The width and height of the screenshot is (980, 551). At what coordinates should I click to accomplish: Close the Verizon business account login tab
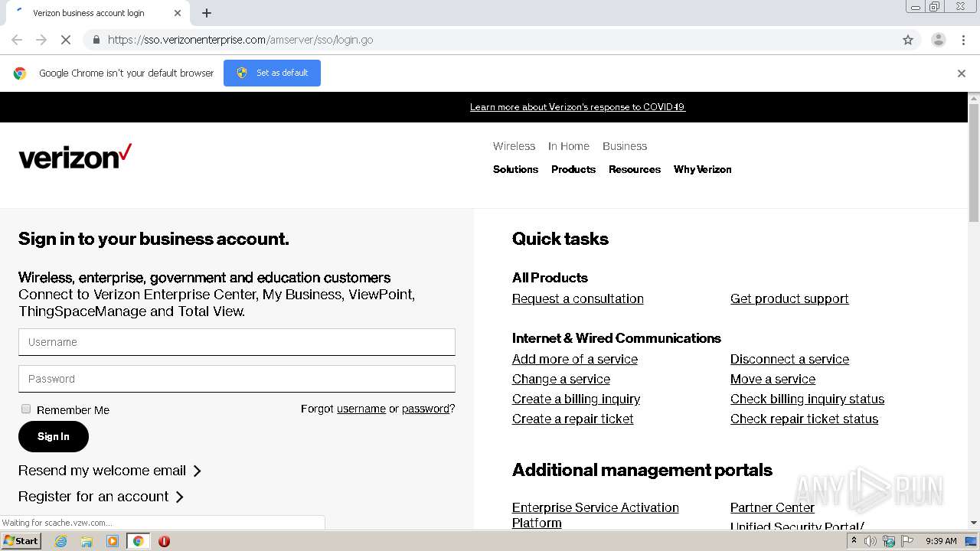(178, 13)
